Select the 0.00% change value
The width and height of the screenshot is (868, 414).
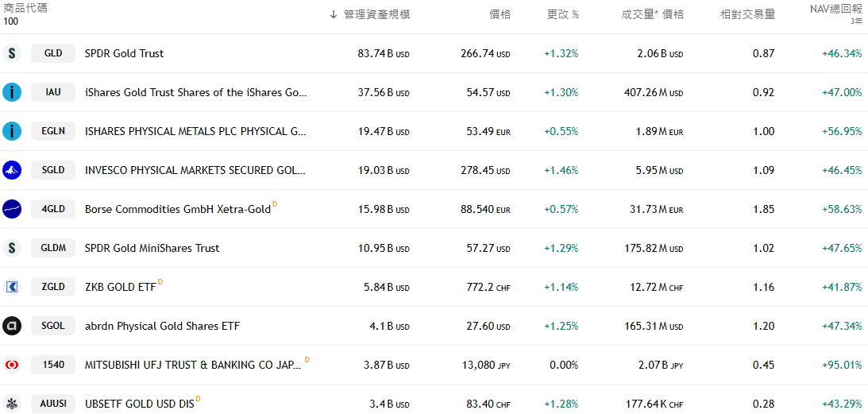click(565, 365)
